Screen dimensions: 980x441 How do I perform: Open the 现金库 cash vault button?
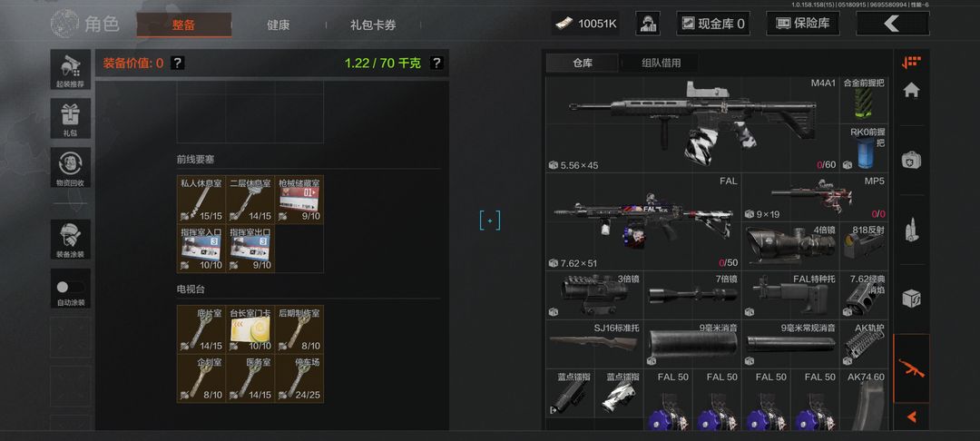(713, 24)
